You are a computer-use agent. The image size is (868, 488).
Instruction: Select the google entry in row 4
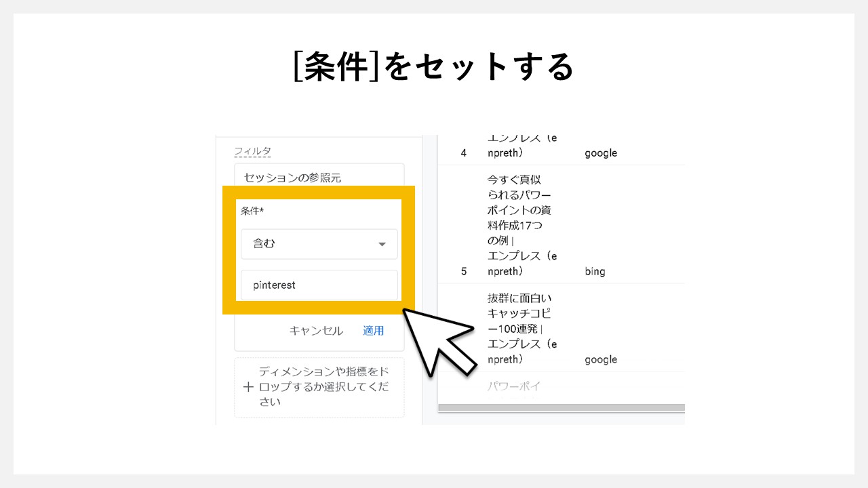[601, 153]
